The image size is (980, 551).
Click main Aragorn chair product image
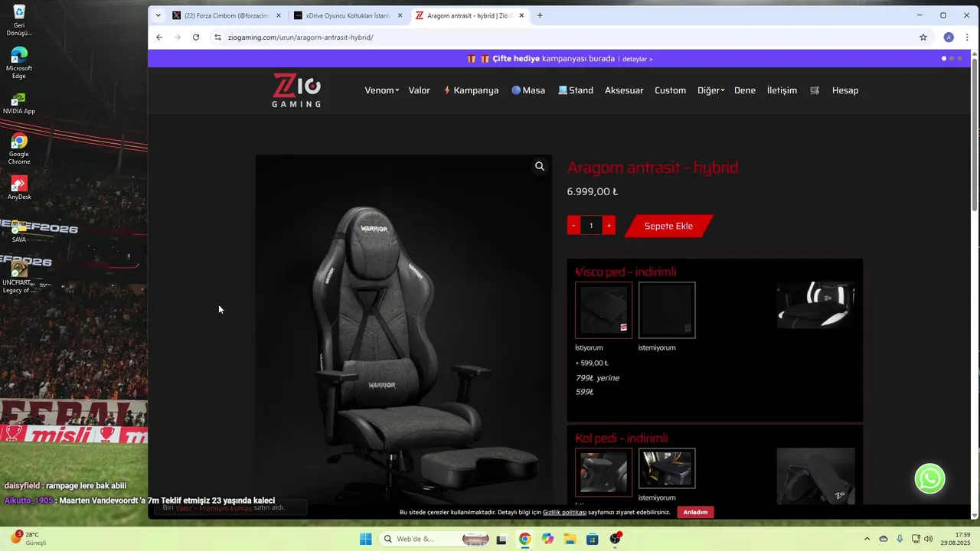tap(403, 329)
